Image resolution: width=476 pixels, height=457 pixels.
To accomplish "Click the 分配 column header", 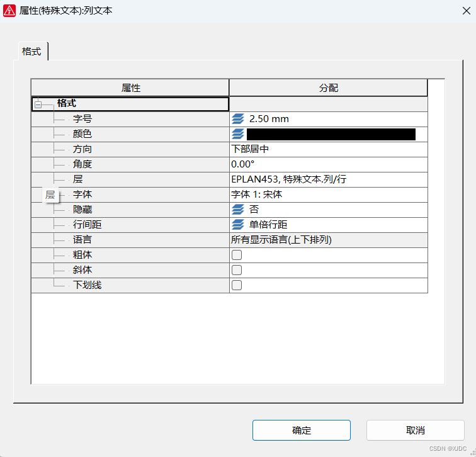I will (328, 88).
